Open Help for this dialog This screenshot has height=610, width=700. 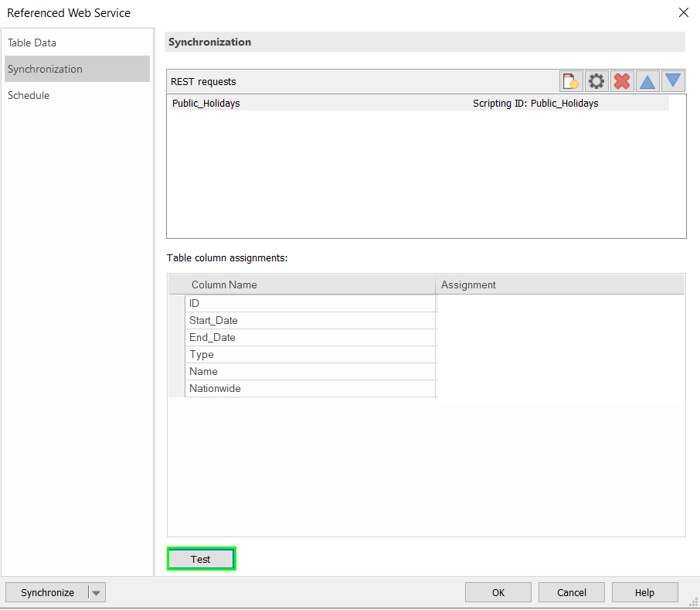click(644, 593)
